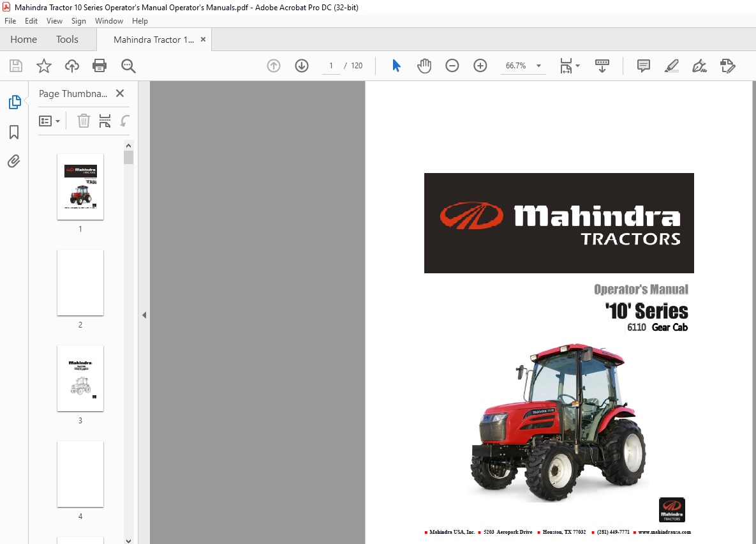756x544 pixels.
Task: Click the 66.7% zoom value field
Action: [516, 66]
